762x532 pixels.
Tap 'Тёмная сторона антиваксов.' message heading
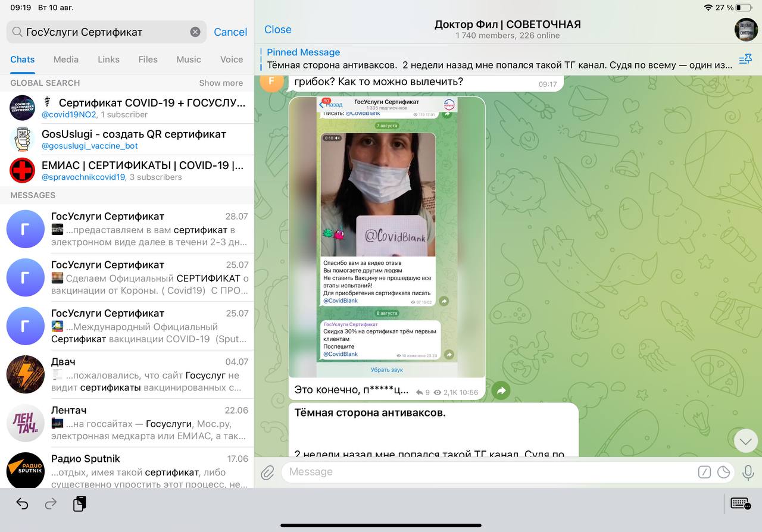(370, 412)
